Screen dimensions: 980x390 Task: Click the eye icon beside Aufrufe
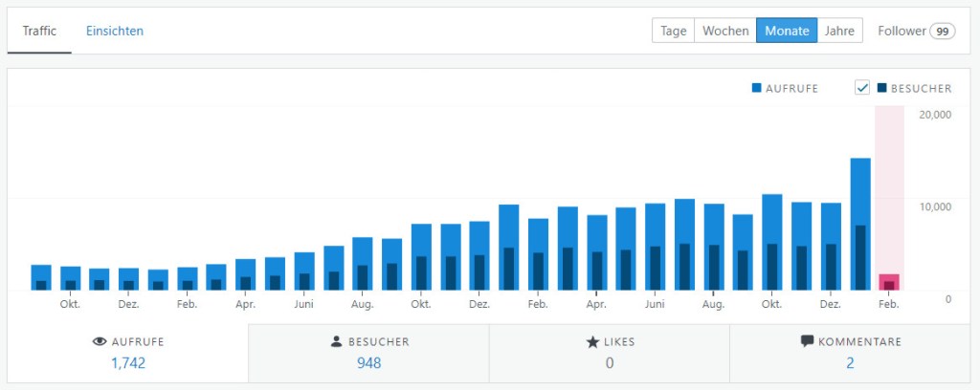(98, 342)
